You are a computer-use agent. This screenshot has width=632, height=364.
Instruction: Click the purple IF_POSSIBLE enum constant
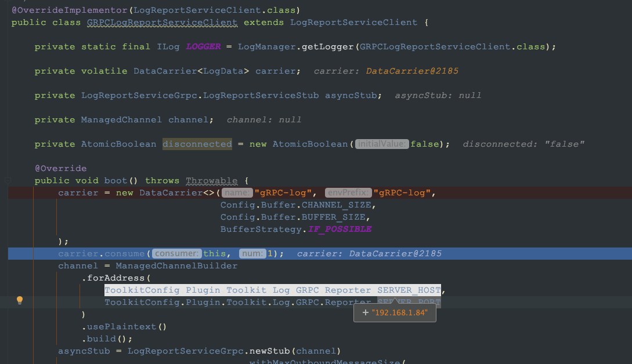point(340,229)
